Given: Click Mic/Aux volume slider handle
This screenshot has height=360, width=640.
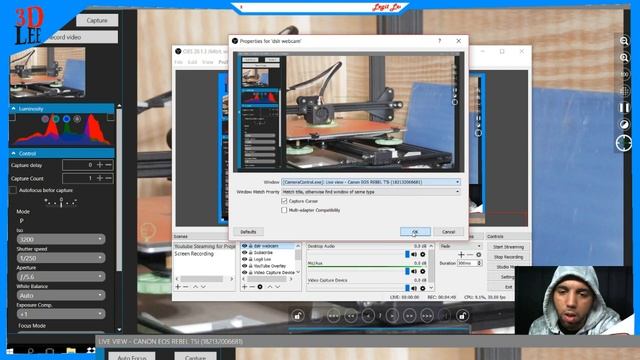Looking at the screenshot, I should [x=407, y=271].
